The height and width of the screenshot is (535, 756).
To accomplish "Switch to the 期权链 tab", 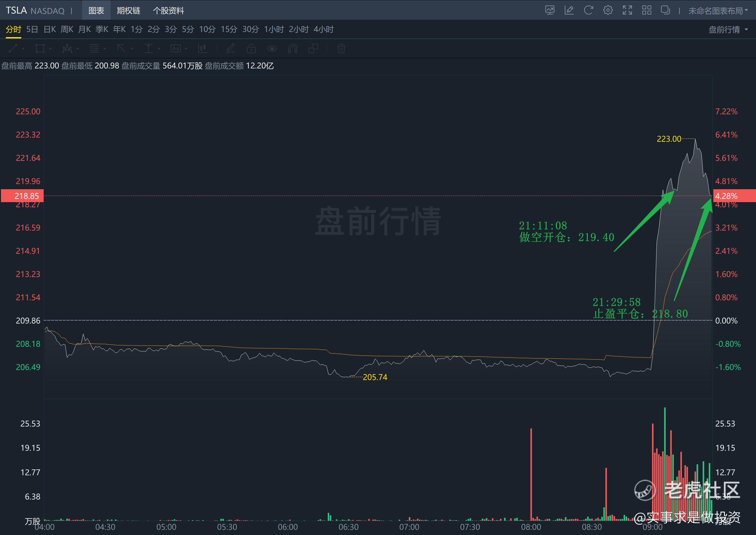I will pyautogui.click(x=129, y=11).
